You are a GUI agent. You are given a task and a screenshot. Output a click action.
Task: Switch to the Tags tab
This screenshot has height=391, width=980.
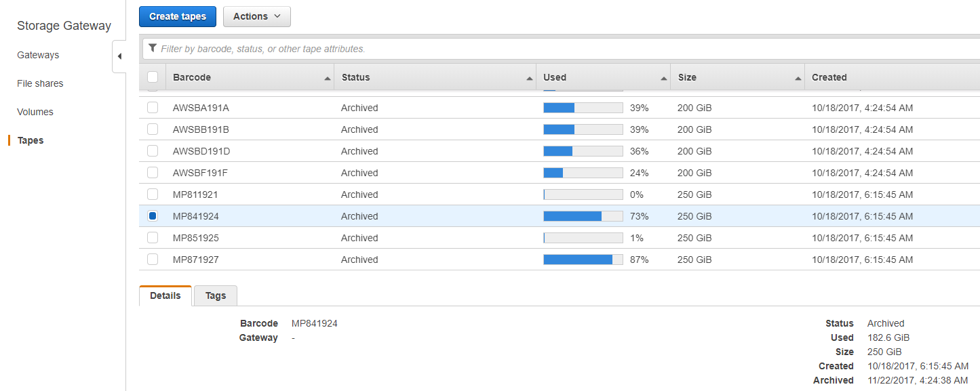click(x=216, y=295)
